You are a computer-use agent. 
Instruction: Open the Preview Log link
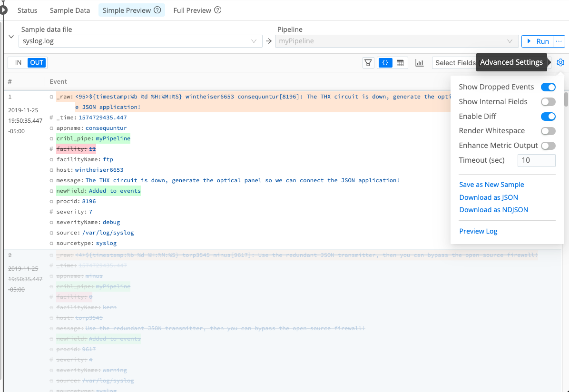click(x=478, y=231)
